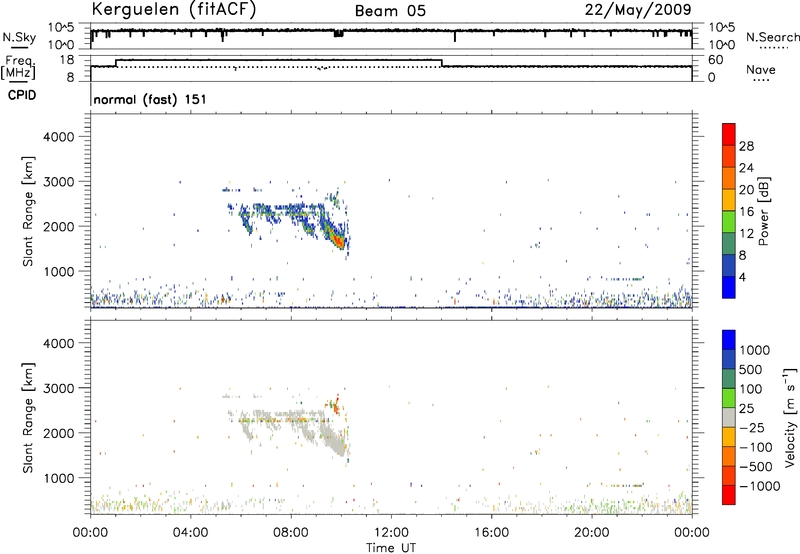Viewport: 800px width, 554px height.
Task: Click the frequency step-down near 14:00
Action: pos(442,63)
